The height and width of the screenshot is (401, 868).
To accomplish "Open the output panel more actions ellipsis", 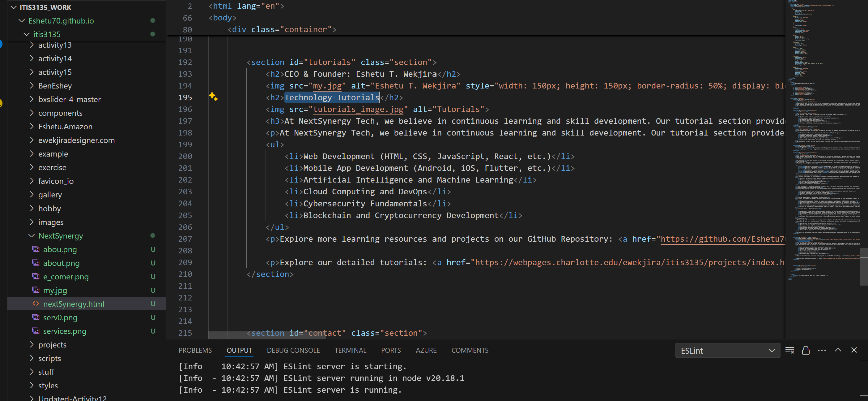I will click(822, 351).
